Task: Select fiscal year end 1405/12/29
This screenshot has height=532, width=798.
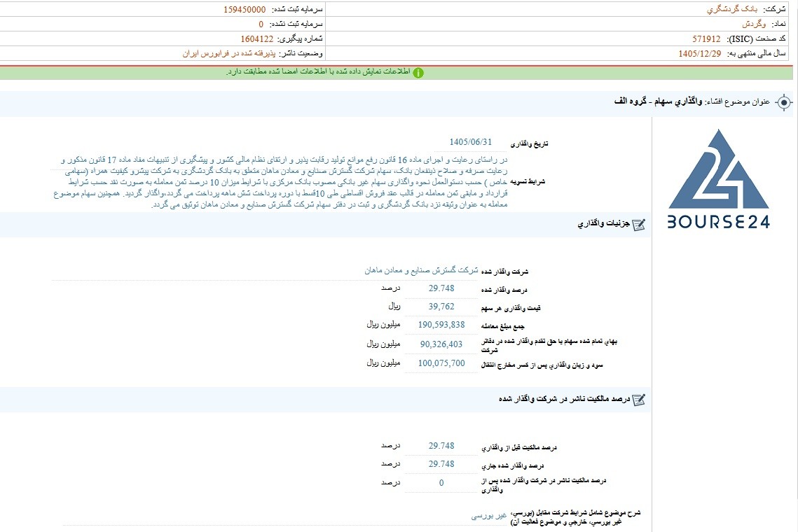Action: coord(700,53)
